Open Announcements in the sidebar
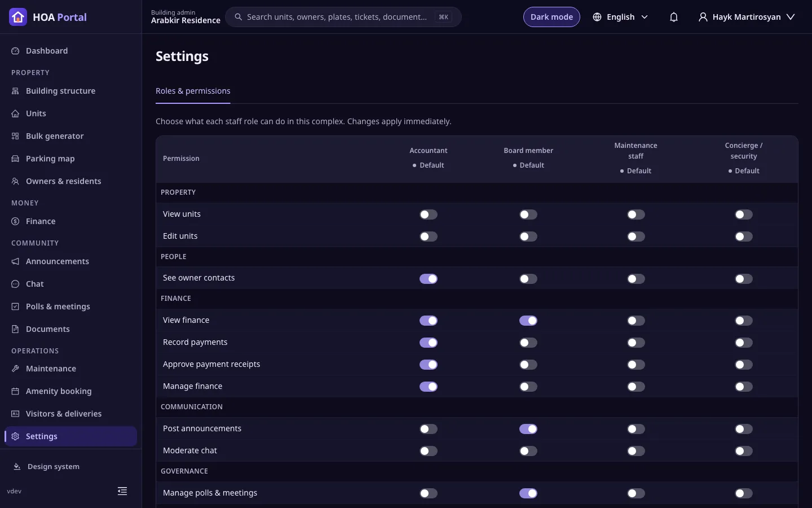 coord(70,261)
